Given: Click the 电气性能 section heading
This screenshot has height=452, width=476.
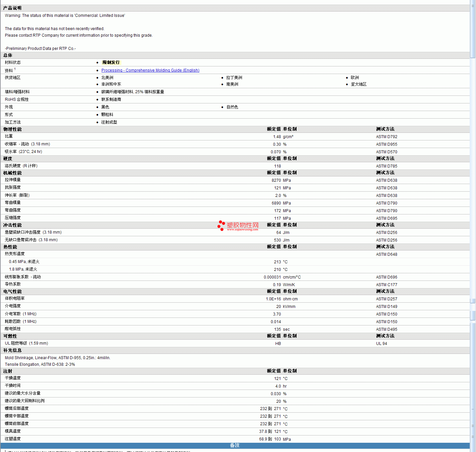Looking at the screenshot, I should point(13,291).
